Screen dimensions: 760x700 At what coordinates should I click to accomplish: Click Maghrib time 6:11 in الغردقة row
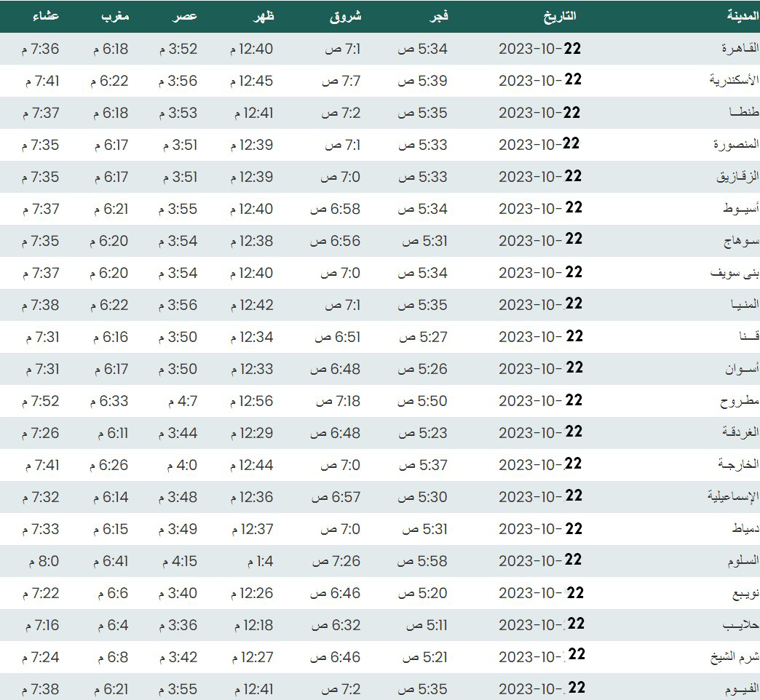111,433
